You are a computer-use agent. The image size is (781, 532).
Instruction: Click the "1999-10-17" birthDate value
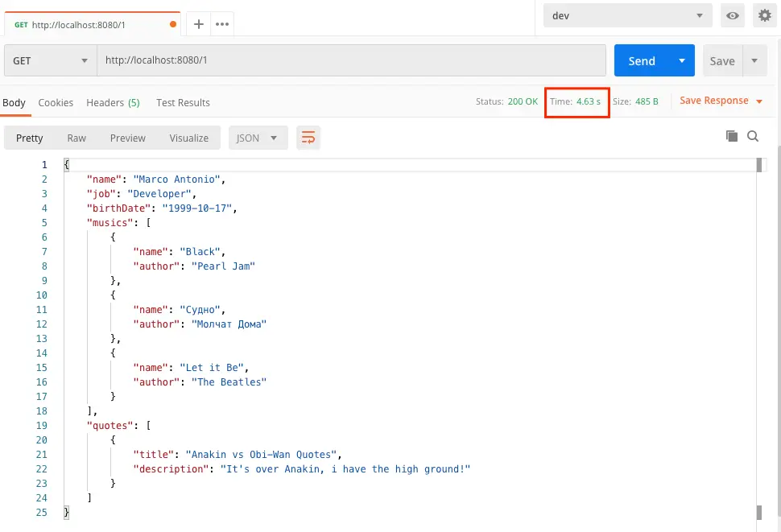pos(197,208)
